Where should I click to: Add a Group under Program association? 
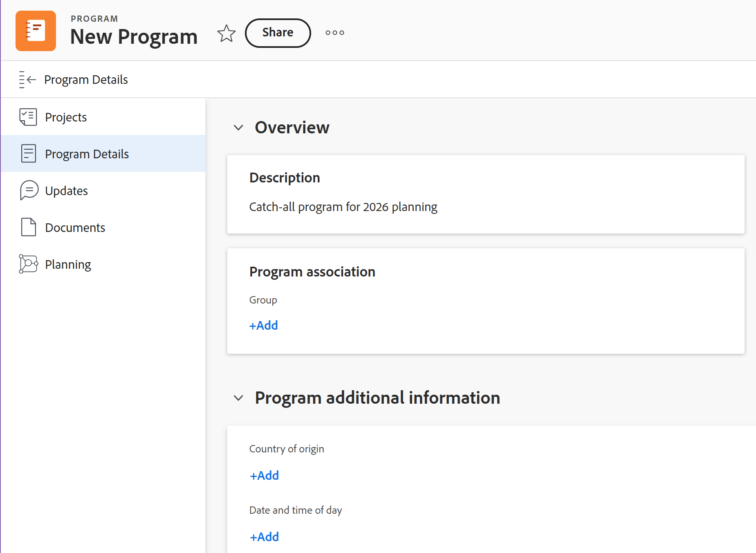point(264,326)
